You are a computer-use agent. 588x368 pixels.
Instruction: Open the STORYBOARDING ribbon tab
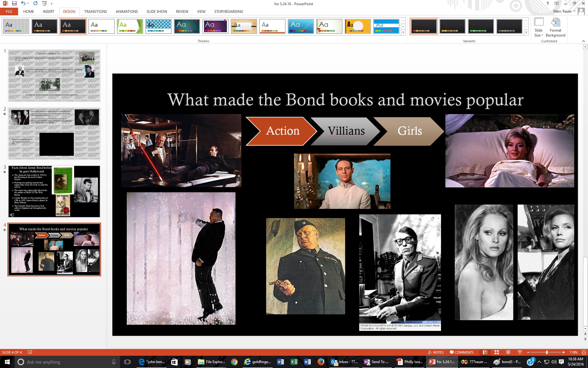point(228,11)
